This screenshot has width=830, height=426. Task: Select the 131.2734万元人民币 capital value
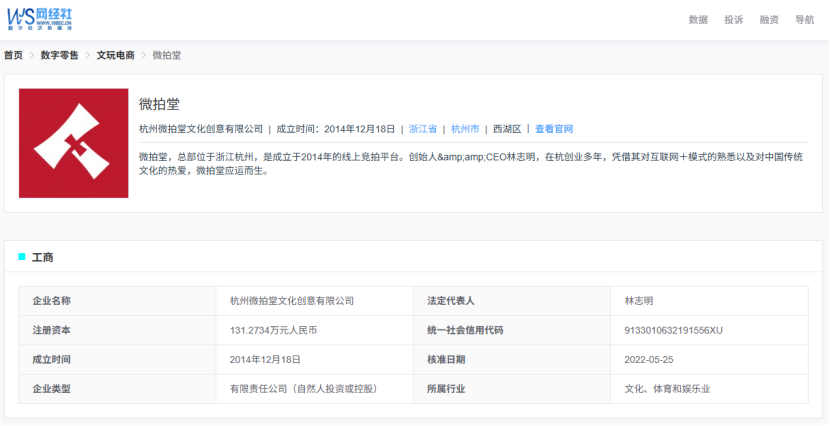point(273,331)
